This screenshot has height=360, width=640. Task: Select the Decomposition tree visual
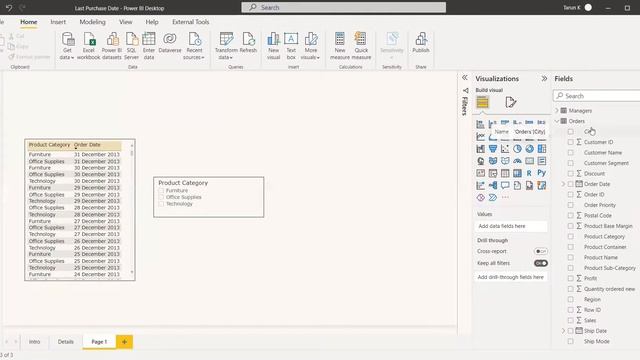click(x=493, y=185)
